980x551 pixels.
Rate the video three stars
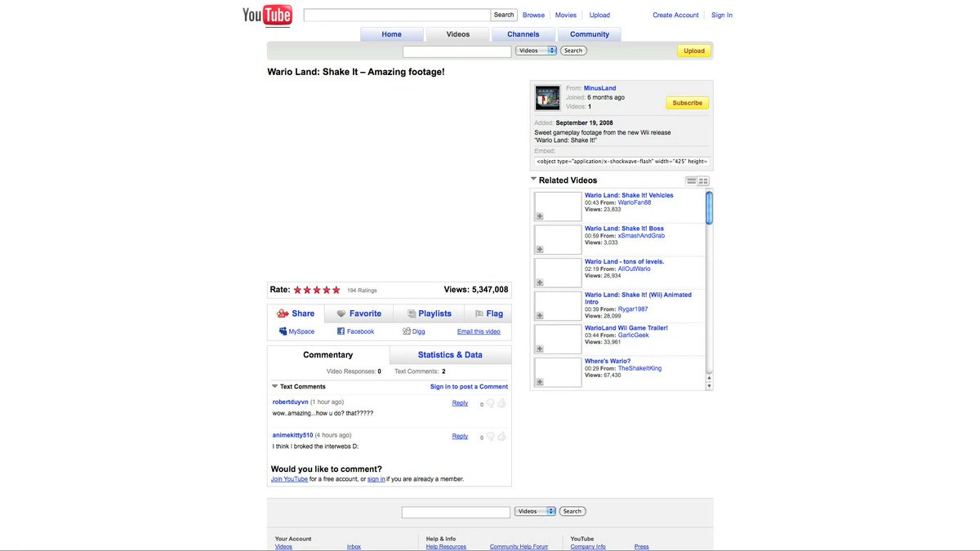[x=317, y=290]
